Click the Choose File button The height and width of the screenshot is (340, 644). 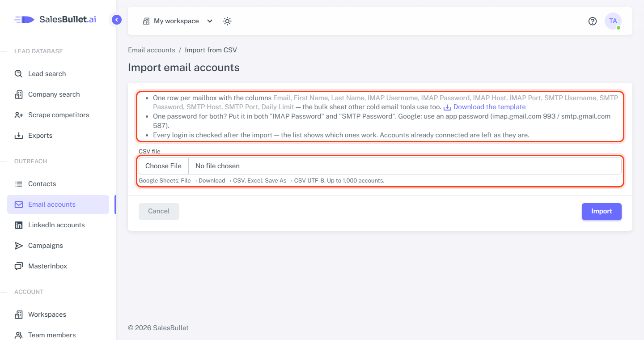[x=164, y=166]
